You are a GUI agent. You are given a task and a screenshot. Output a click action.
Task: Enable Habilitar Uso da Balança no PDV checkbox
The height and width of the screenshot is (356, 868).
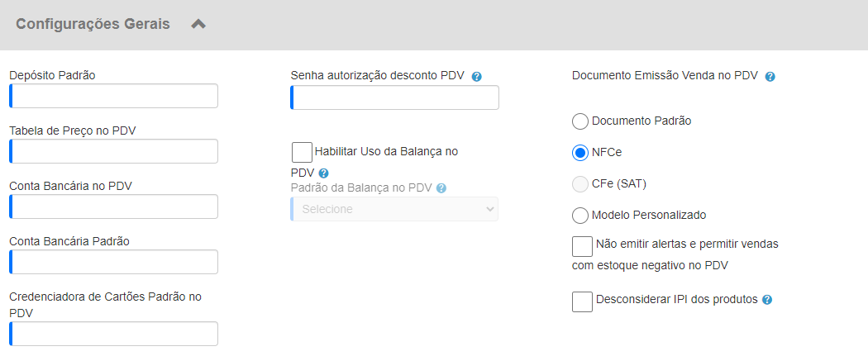[x=302, y=152]
